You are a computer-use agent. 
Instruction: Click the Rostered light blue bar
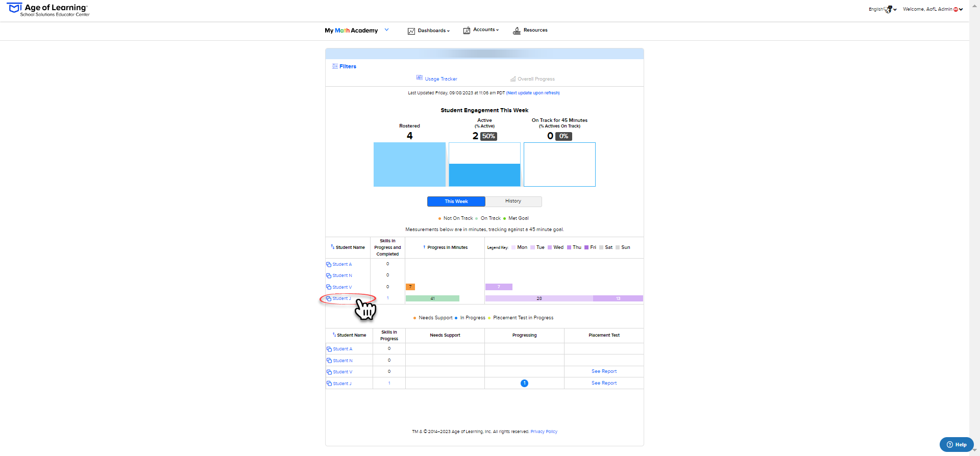coord(409,164)
